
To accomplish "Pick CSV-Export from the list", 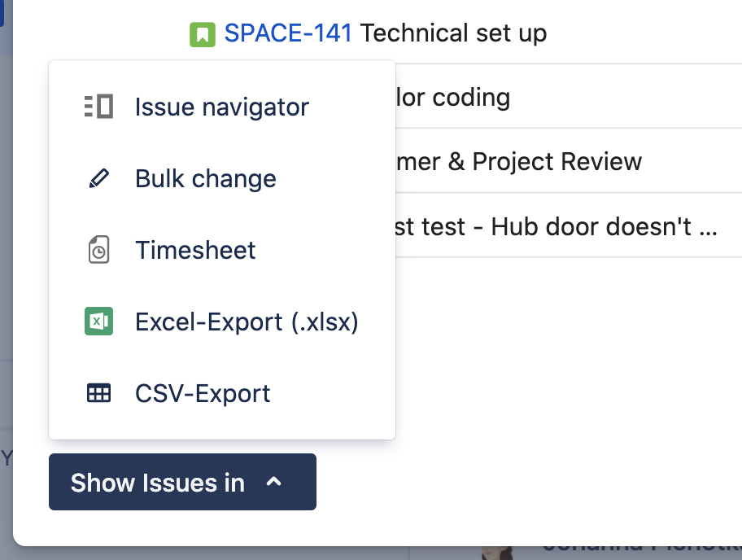I will [x=203, y=394].
